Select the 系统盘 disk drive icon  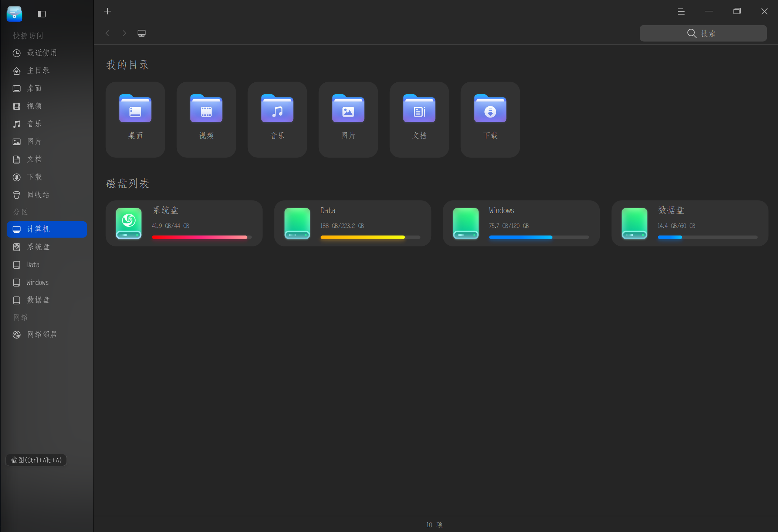[x=129, y=223]
